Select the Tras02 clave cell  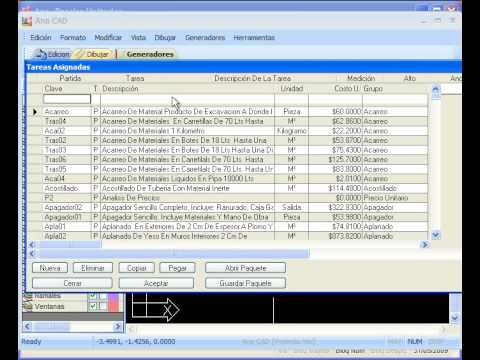pyautogui.click(x=67, y=140)
